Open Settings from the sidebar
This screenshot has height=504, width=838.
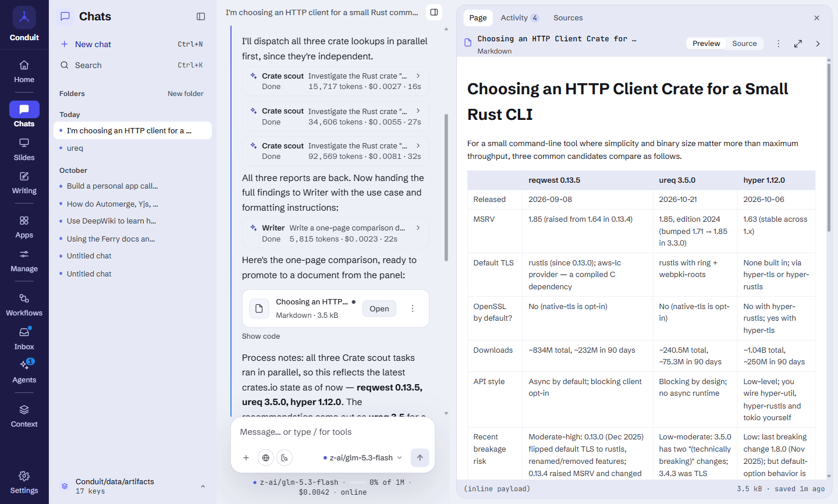[x=24, y=483]
